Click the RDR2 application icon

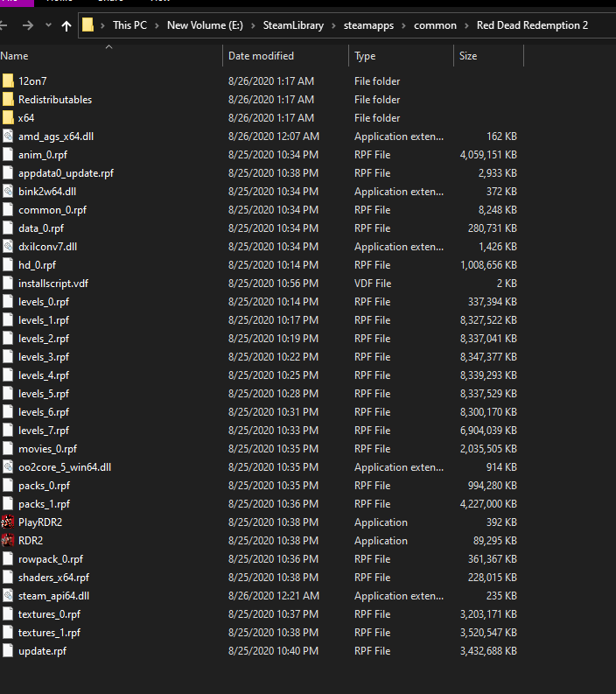(8, 541)
